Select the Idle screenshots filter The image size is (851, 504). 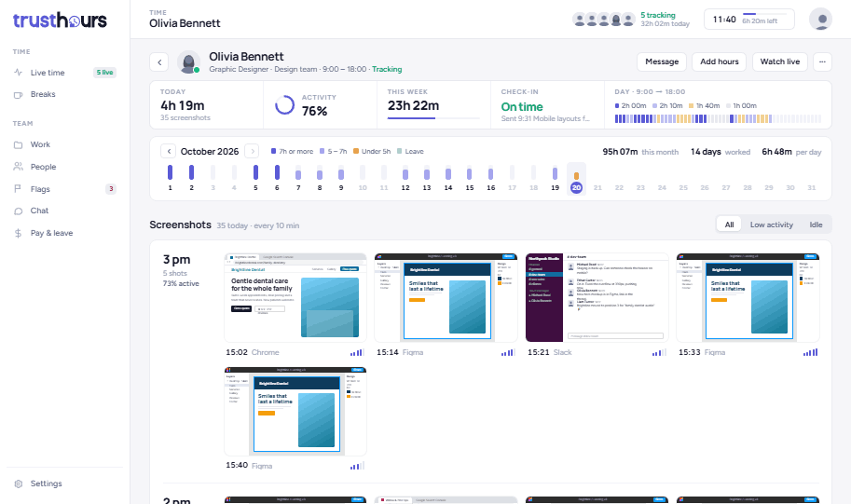pyautogui.click(x=816, y=225)
